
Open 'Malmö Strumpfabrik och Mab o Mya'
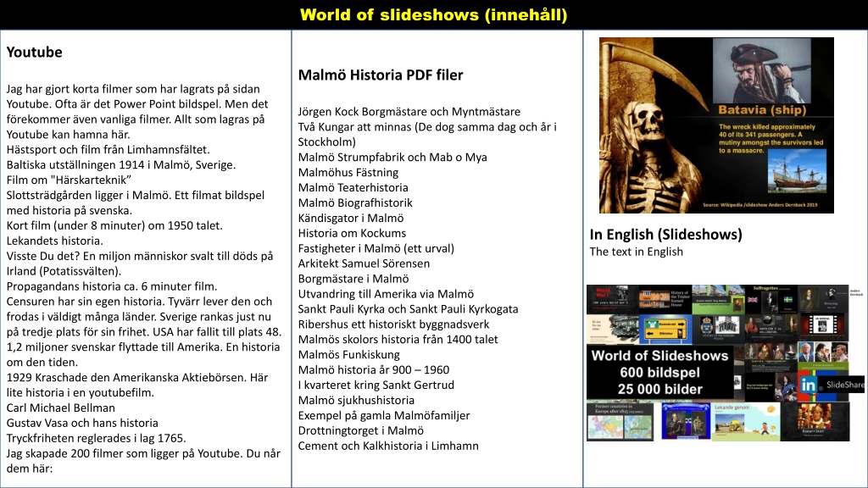coord(392,157)
